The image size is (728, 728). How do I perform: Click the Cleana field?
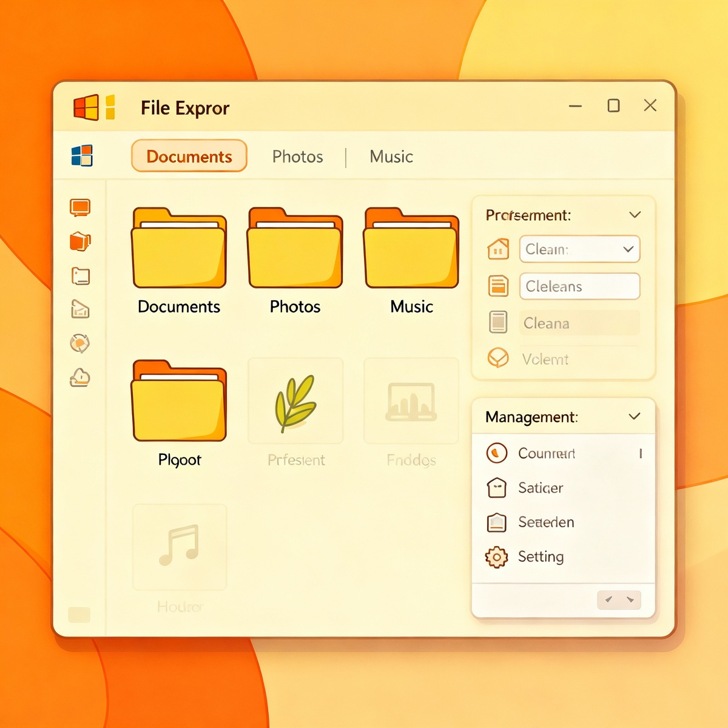[580, 323]
